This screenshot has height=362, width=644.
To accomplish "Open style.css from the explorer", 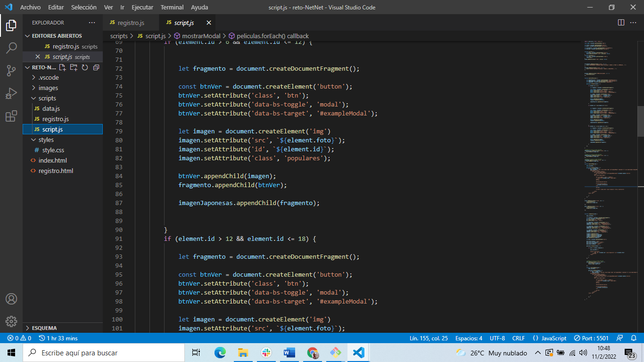I will (x=62, y=150).
